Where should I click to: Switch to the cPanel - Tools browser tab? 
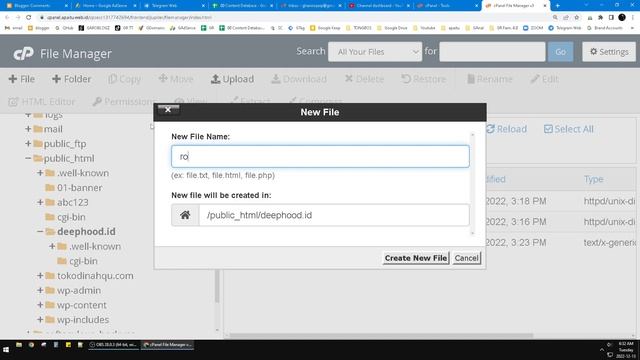click(x=447, y=6)
